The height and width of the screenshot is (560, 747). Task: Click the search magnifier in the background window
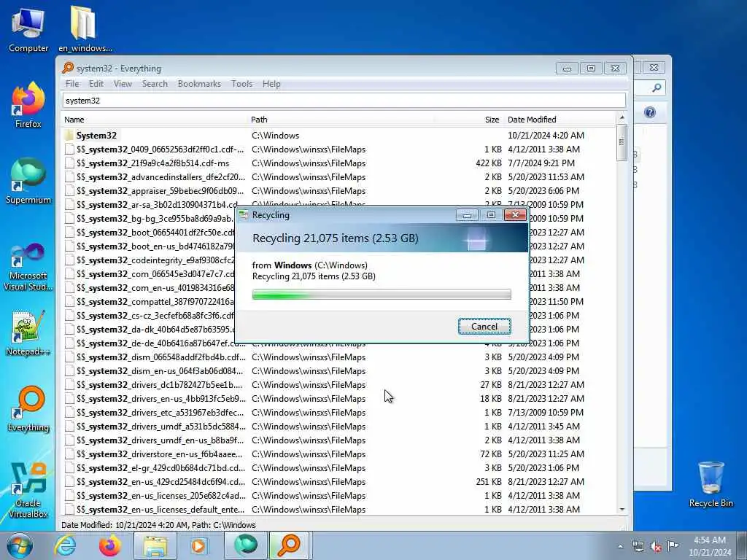point(657,87)
